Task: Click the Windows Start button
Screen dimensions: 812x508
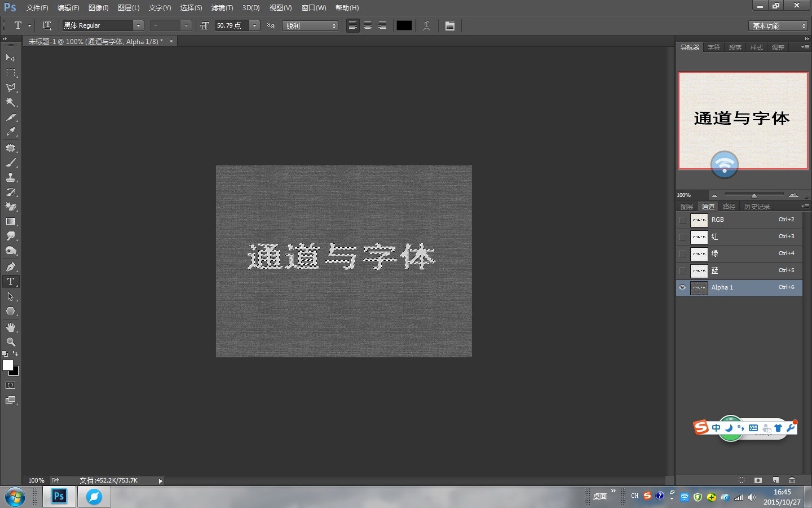Action: (x=15, y=497)
